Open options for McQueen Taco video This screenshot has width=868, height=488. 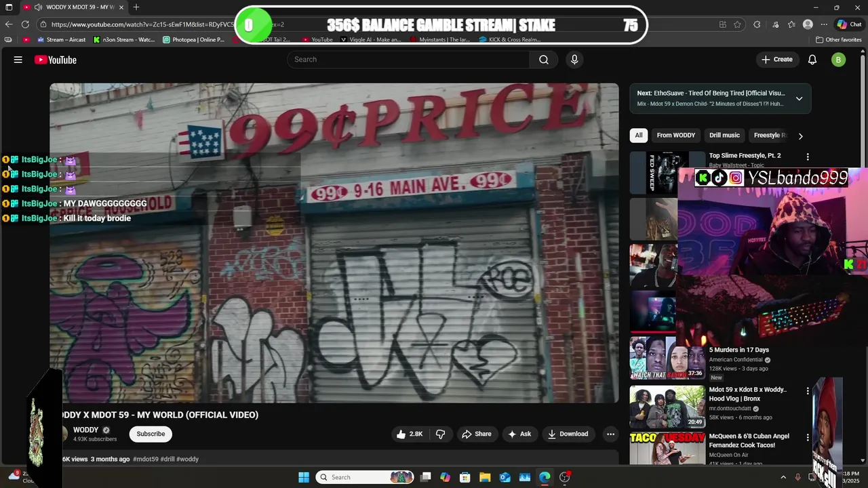[x=807, y=437]
